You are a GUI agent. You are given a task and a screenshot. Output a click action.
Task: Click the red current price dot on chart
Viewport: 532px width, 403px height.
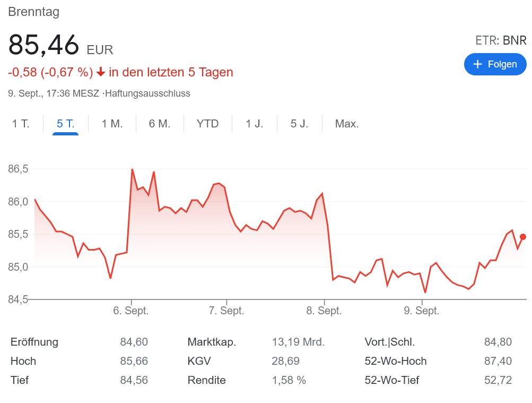(523, 237)
